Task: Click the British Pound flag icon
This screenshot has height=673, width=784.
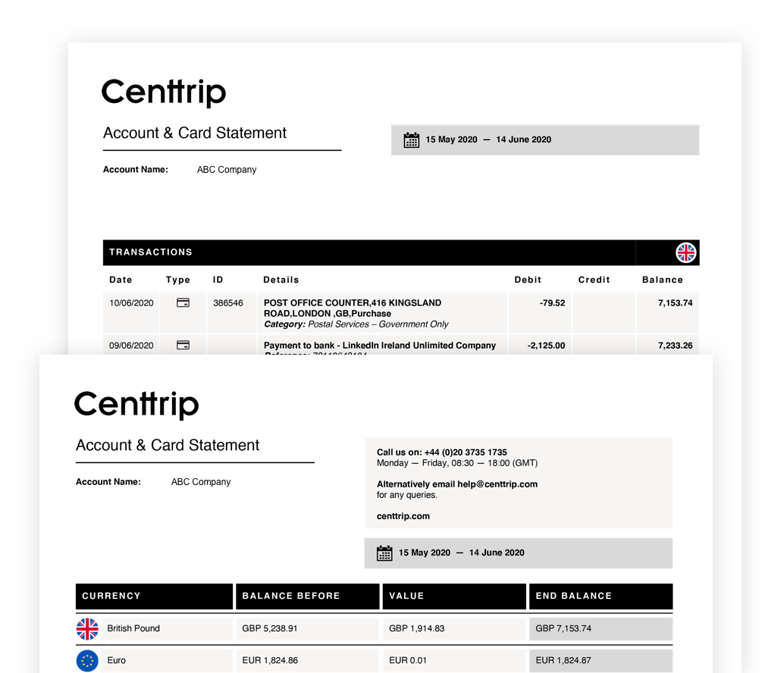Action: click(x=88, y=628)
